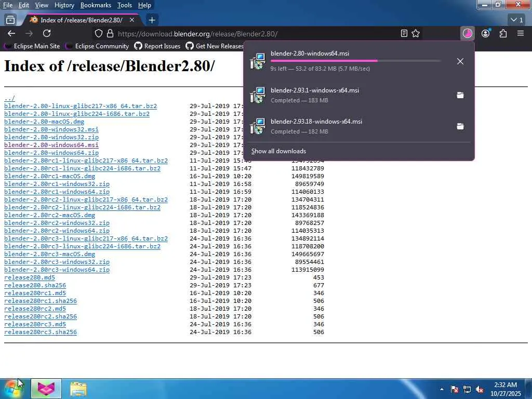Download blender-2.80rc3-windows32.zip
Image resolution: width=532 pixels, height=399 pixels.
57,262
